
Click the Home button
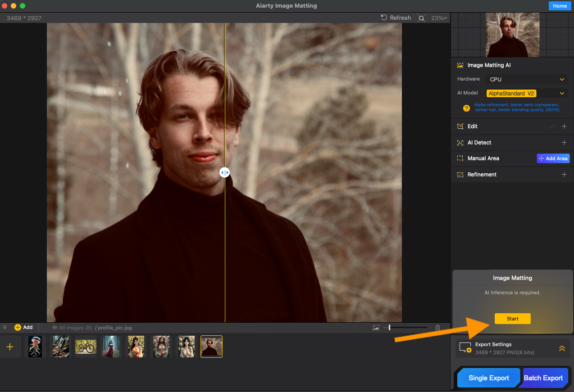point(560,5)
